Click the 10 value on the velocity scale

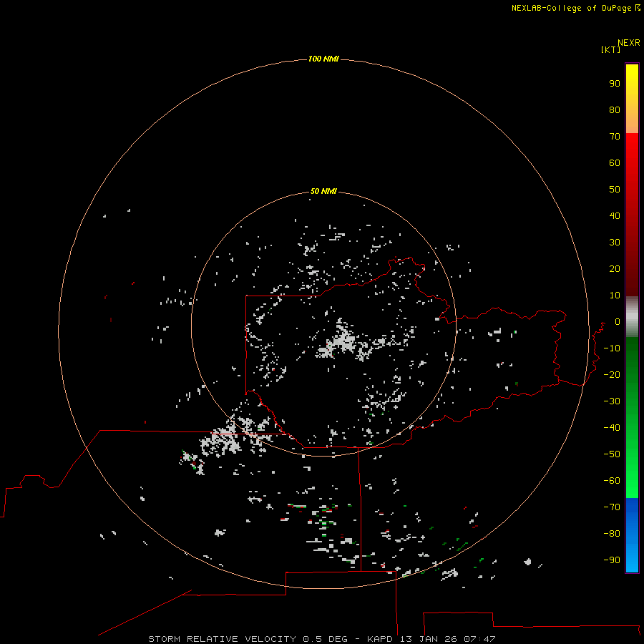click(615, 296)
